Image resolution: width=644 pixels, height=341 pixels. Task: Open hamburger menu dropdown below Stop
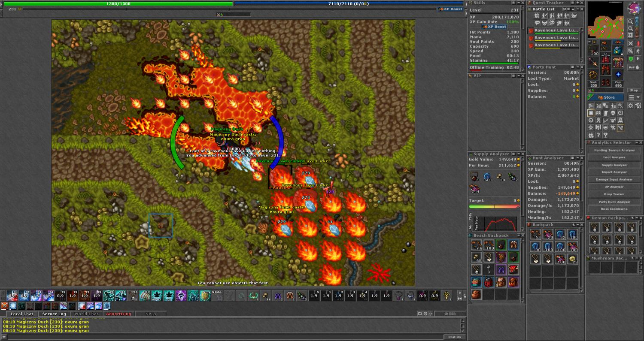coord(634,97)
